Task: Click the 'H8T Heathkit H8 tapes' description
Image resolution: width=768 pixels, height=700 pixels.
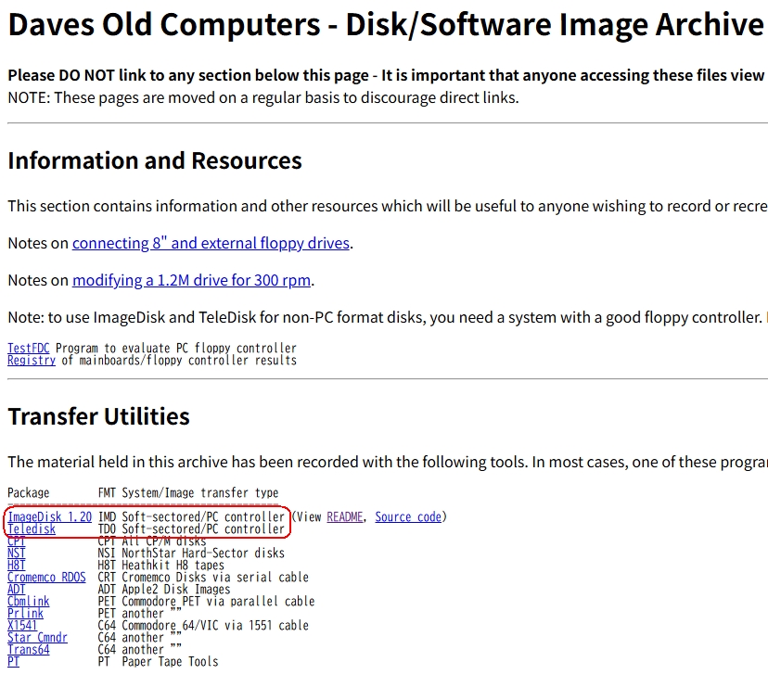Action: point(161,565)
